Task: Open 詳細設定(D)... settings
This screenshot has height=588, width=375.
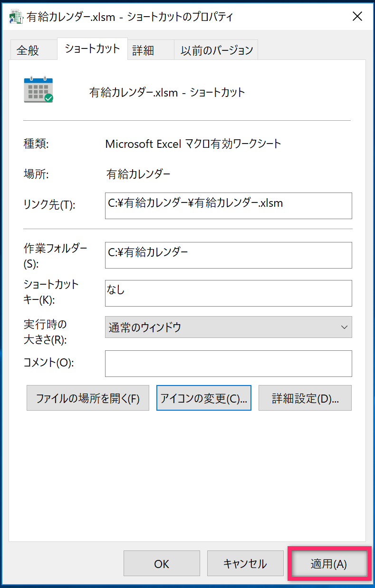Action: pyautogui.click(x=305, y=398)
